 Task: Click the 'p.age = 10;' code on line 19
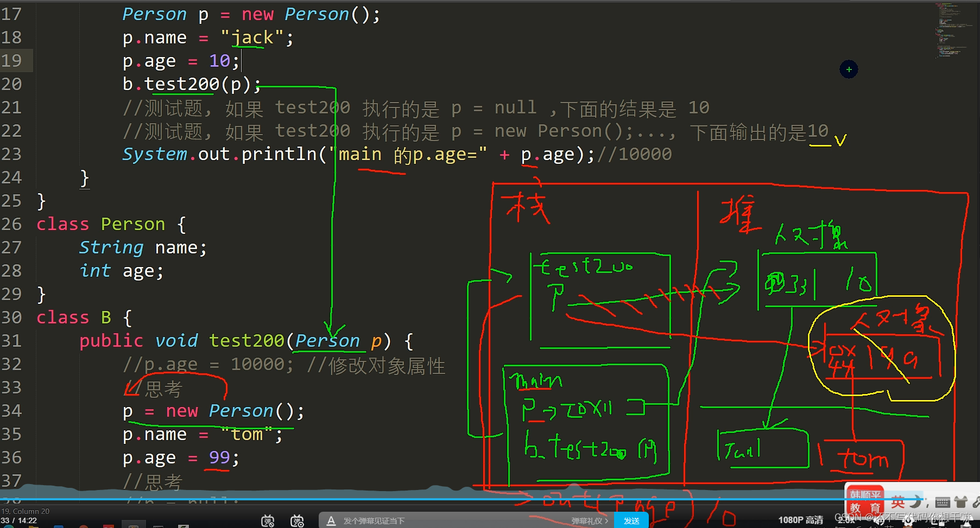181,61
